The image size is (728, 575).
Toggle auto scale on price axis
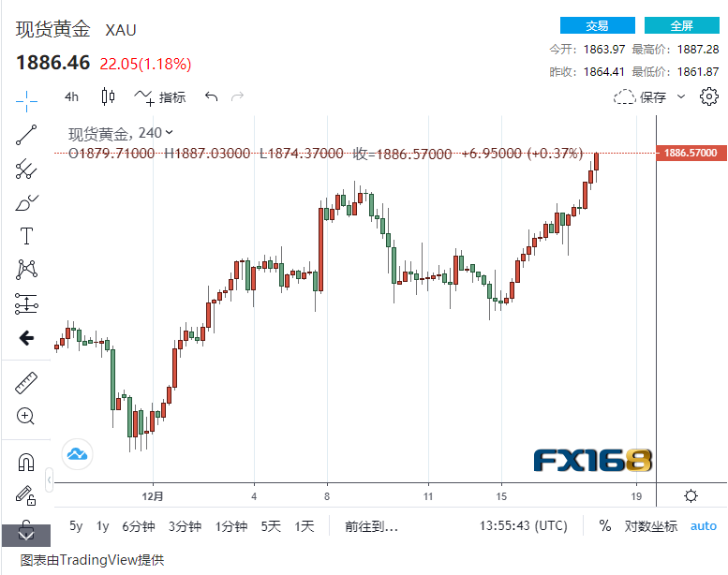[704, 526]
